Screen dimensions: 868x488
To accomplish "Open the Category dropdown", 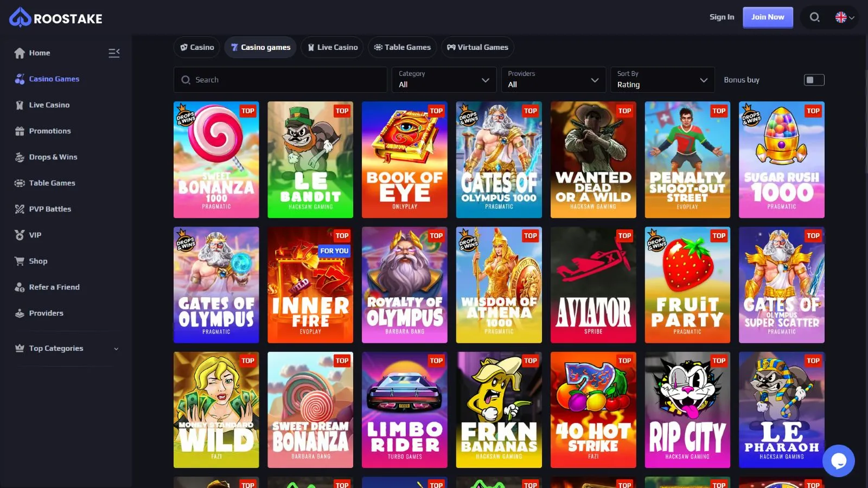I will pyautogui.click(x=444, y=80).
